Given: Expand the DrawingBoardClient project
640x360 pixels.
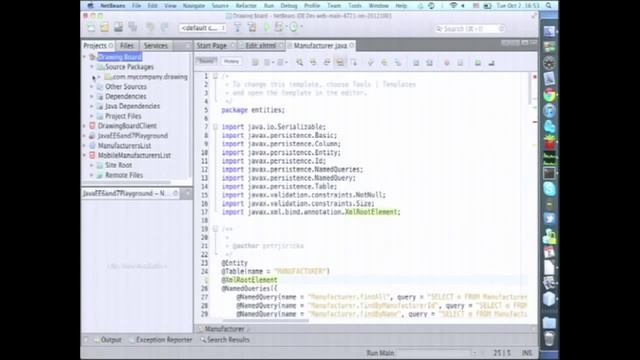Looking at the screenshot, I should (x=85, y=126).
